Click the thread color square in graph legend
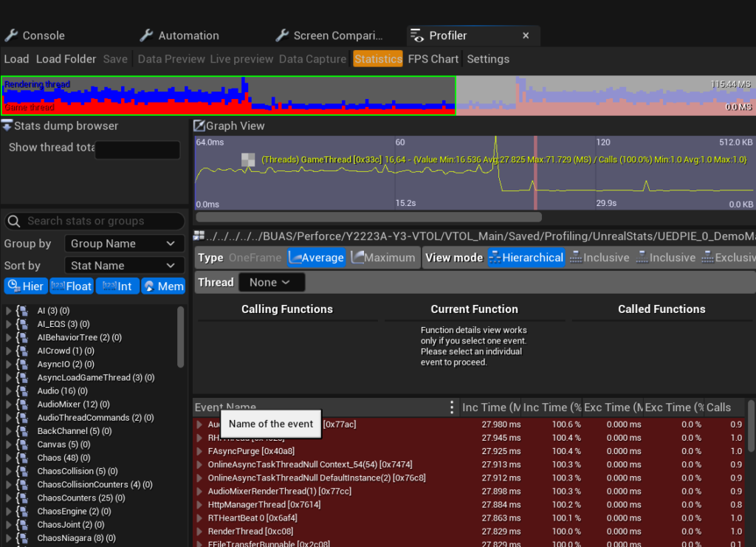Image resolution: width=756 pixels, height=547 pixels. point(248,159)
